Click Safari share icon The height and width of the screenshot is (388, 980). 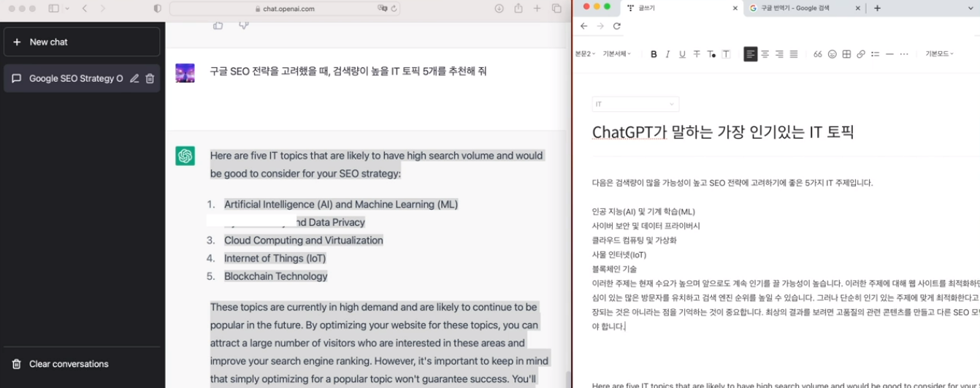pyautogui.click(x=518, y=9)
